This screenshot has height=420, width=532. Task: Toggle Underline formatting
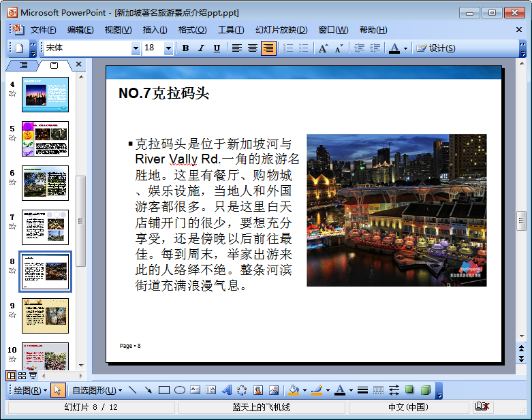pos(217,48)
